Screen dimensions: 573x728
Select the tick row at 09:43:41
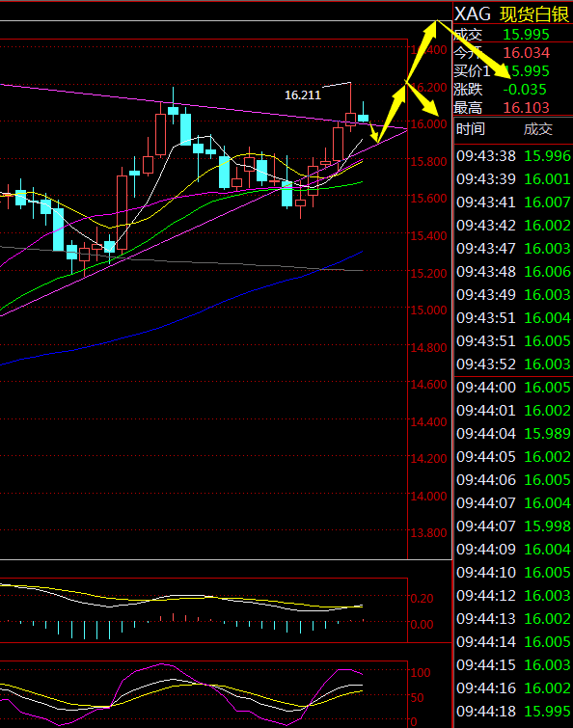coord(513,202)
